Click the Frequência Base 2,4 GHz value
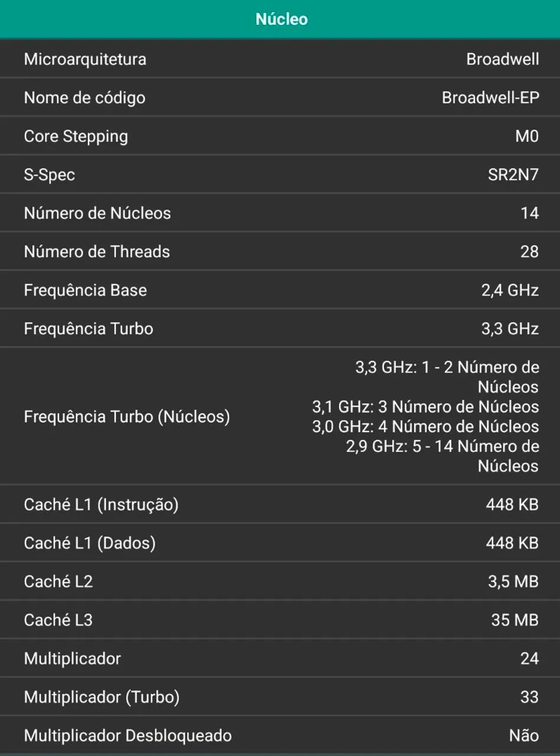560x756 pixels. (x=510, y=290)
